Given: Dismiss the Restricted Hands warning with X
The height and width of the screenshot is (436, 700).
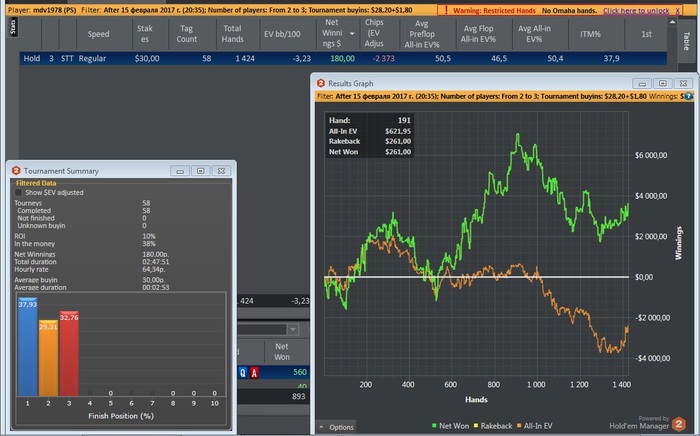Looking at the screenshot, I should click(x=677, y=10).
